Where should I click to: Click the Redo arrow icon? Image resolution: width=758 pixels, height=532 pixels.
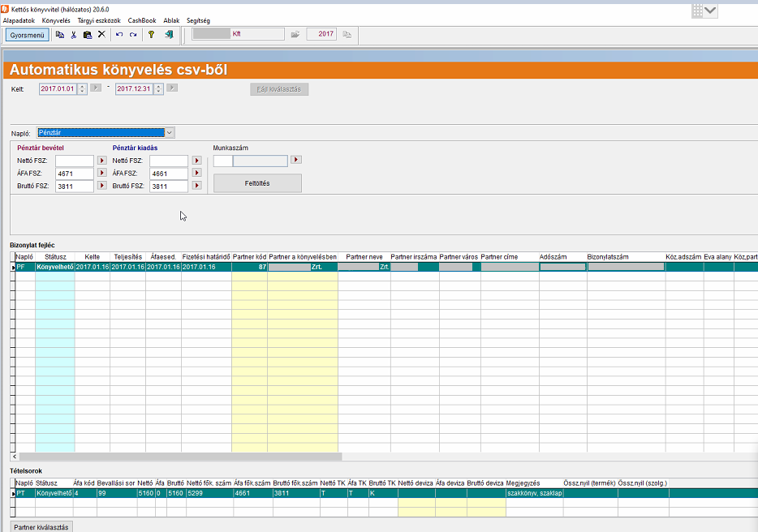[133, 35]
